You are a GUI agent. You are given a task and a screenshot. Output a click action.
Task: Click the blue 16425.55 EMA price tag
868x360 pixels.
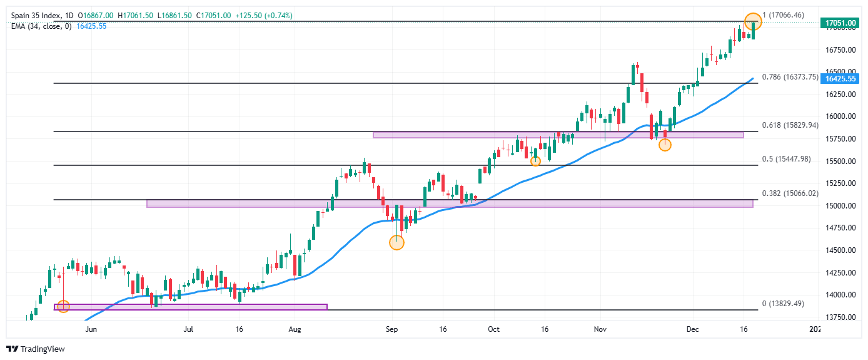coord(840,79)
